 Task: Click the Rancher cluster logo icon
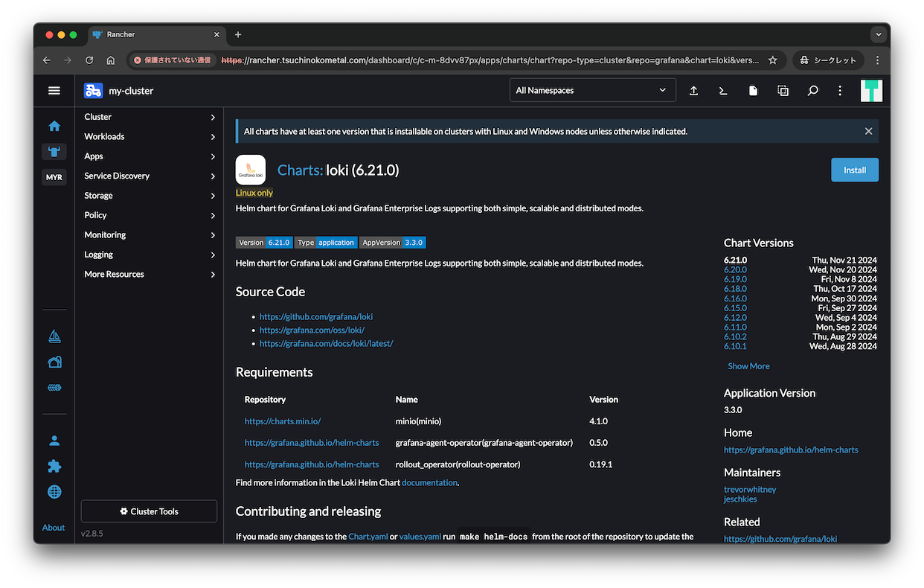[93, 91]
